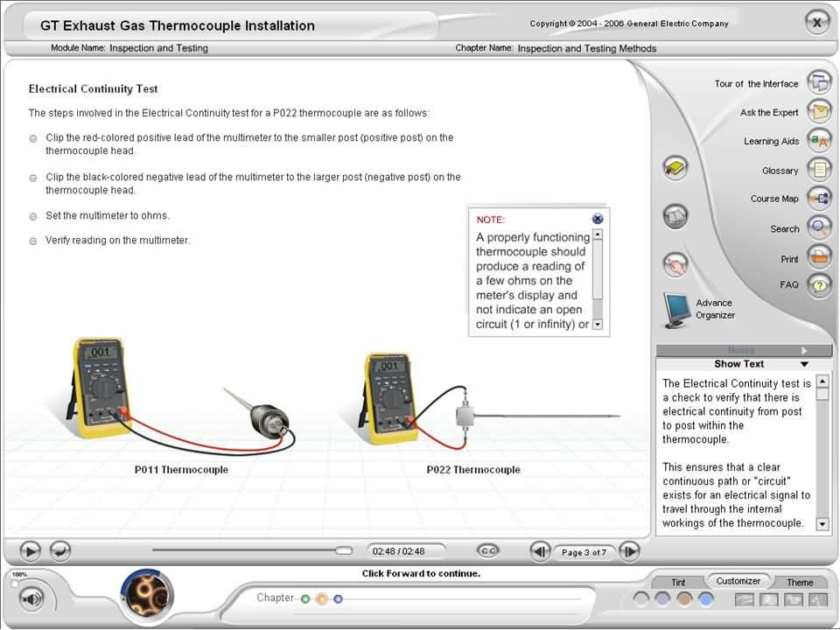Image resolution: width=840 pixels, height=630 pixels.
Task: Switch to the Tint tab
Action: [x=678, y=582]
